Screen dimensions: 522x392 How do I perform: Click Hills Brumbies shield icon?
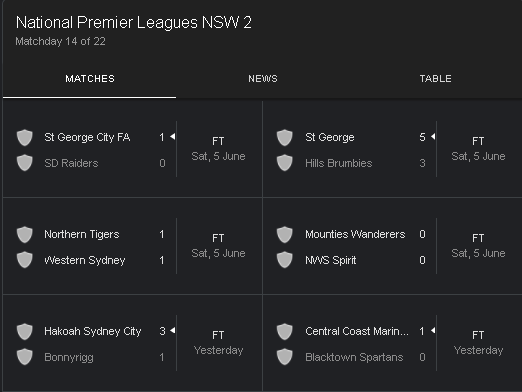285,163
